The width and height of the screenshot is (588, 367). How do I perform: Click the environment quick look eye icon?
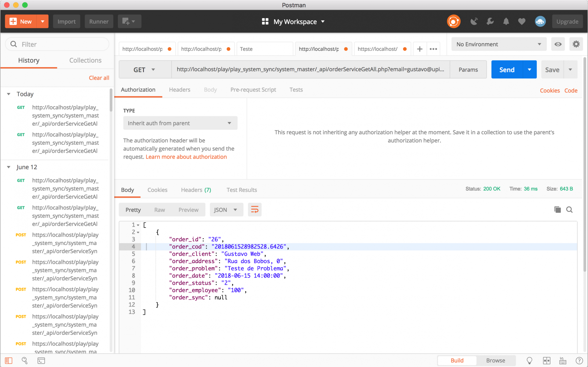[x=558, y=44]
